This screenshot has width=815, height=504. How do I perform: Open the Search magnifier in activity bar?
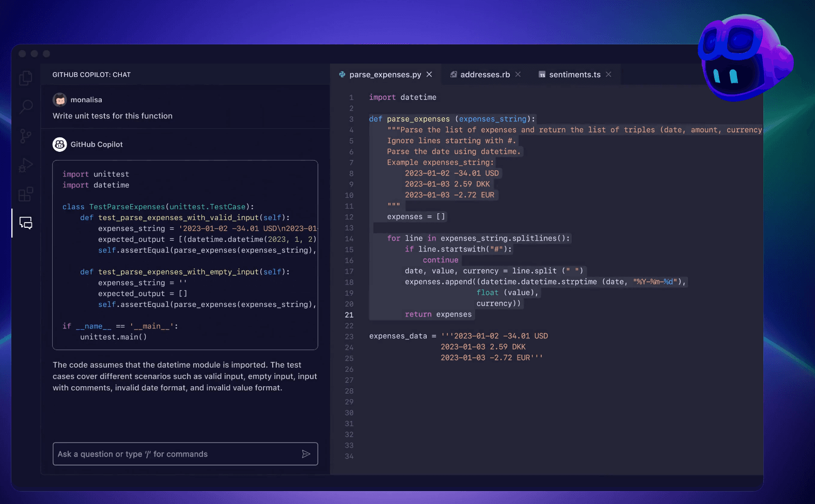(x=25, y=107)
